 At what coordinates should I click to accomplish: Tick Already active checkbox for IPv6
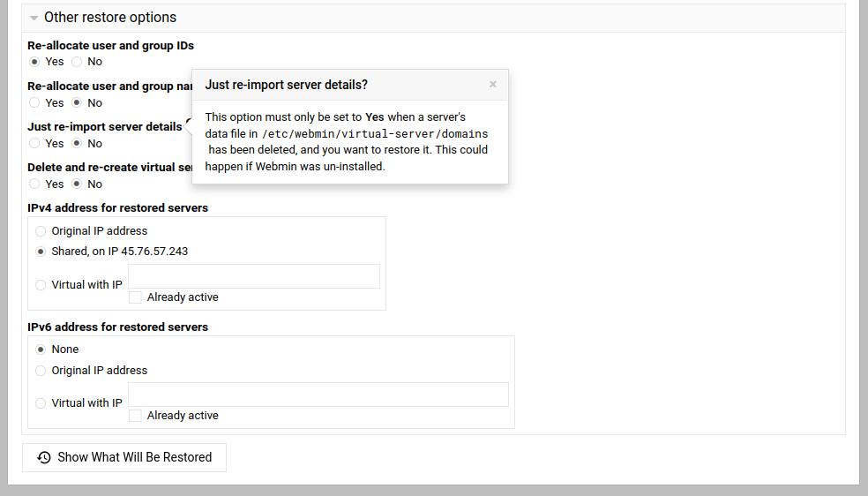coord(135,416)
